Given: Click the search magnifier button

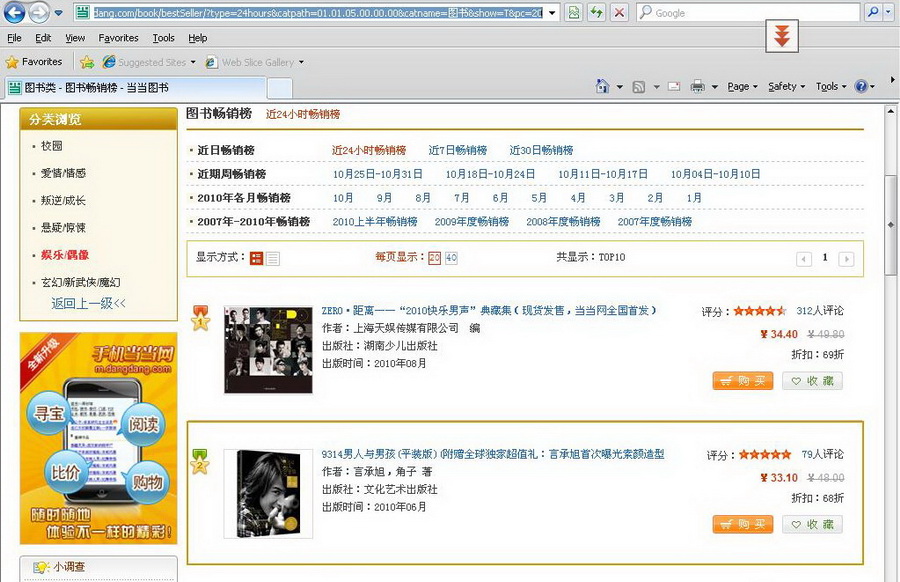Looking at the screenshot, I should point(872,12).
